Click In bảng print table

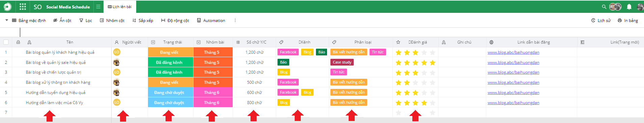[628, 20]
